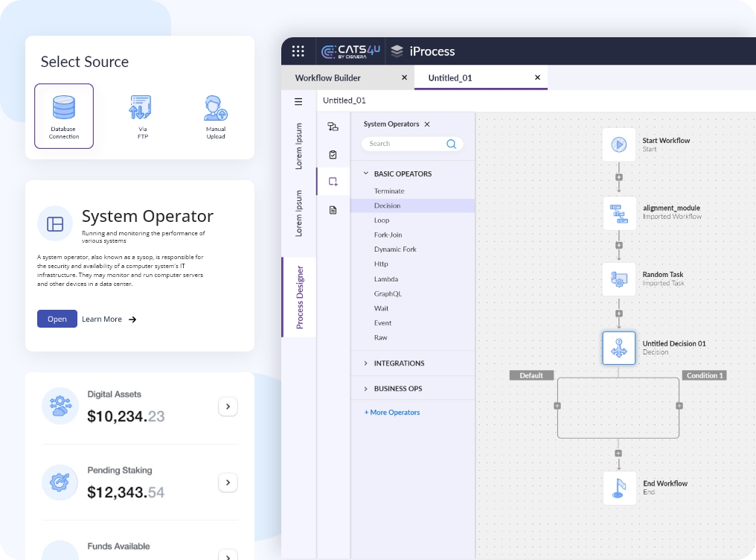Add a step after Start Workflow
Image resolution: width=756 pixels, height=560 pixels.
pyautogui.click(x=619, y=177)
